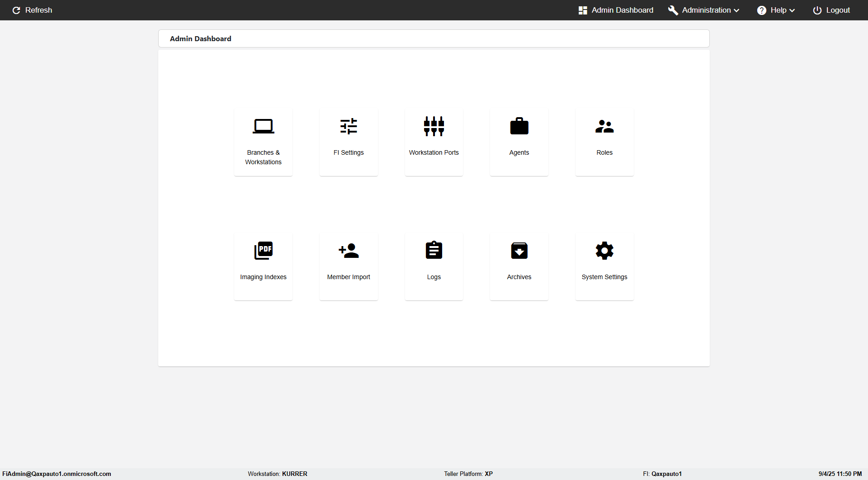
Task: Click the Admin Dashboard grid icon
Action: [583, 10]
